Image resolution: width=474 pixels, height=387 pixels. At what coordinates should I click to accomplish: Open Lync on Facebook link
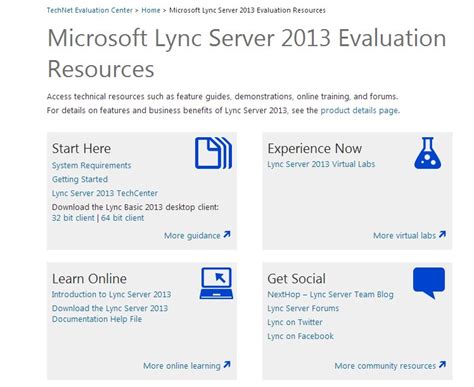click(300, 336)
